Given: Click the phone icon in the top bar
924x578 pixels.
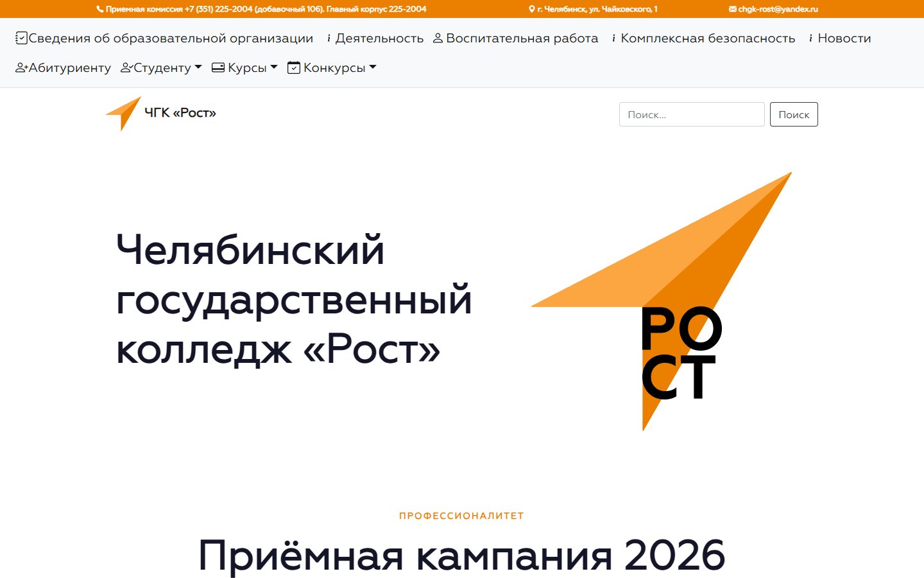Looking at the screenshot, I should tap(100, 9).
